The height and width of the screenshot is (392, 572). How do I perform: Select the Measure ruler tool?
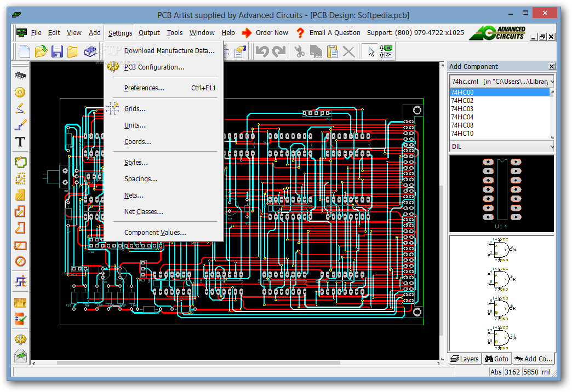20,302
